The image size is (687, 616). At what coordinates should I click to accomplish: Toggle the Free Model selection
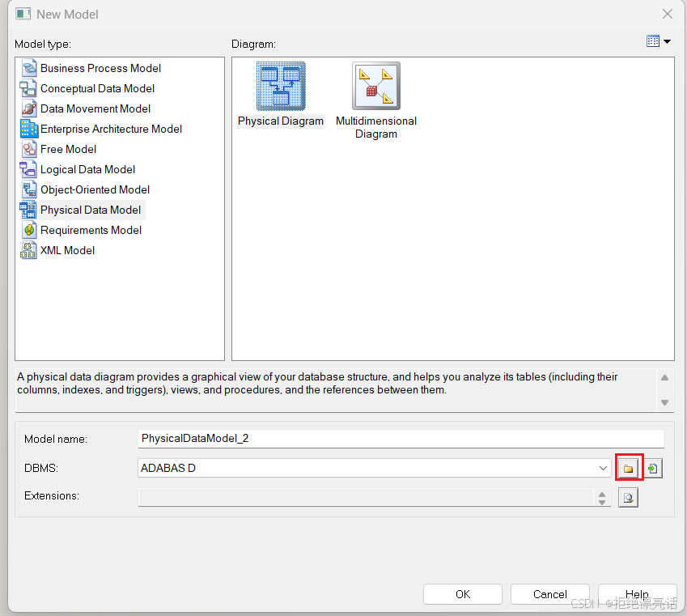(68, 149)
